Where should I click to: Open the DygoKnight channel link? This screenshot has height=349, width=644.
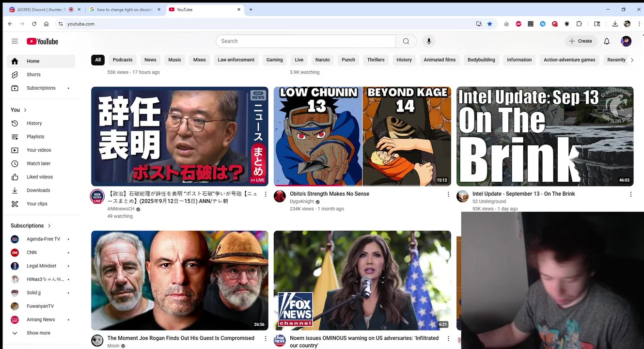pos(302,202)
